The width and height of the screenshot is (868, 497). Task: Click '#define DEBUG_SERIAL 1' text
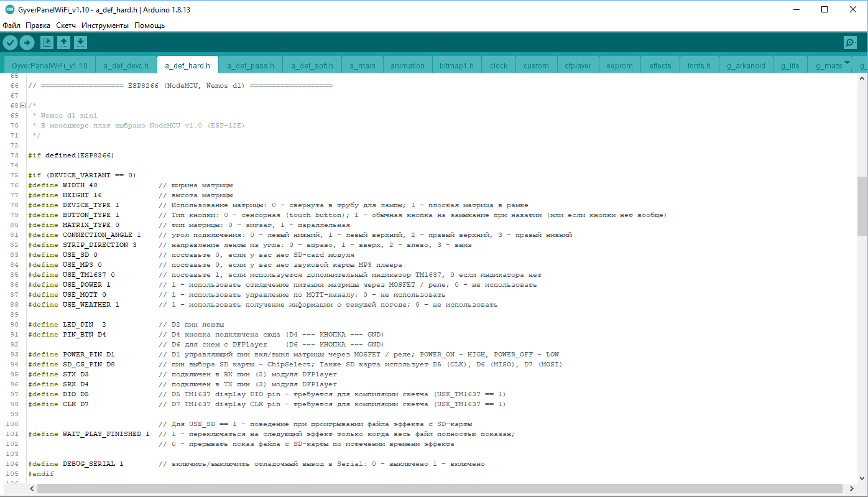coord(76,464)
